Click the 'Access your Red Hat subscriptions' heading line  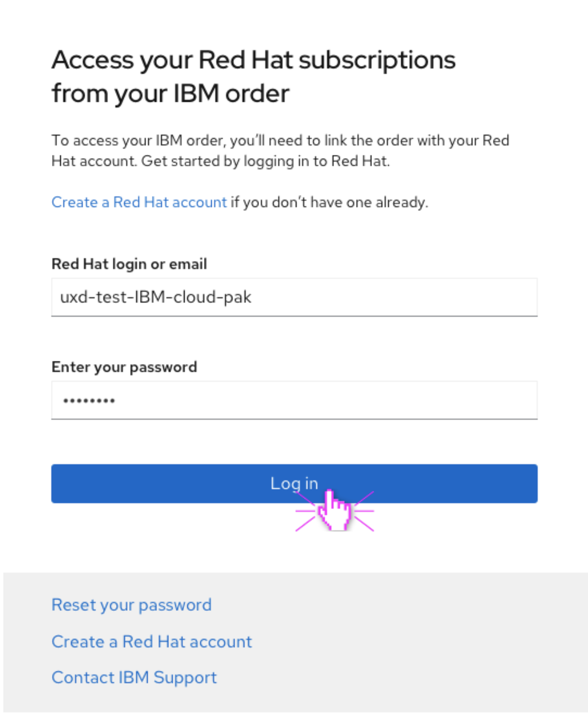tap(253, 60)
